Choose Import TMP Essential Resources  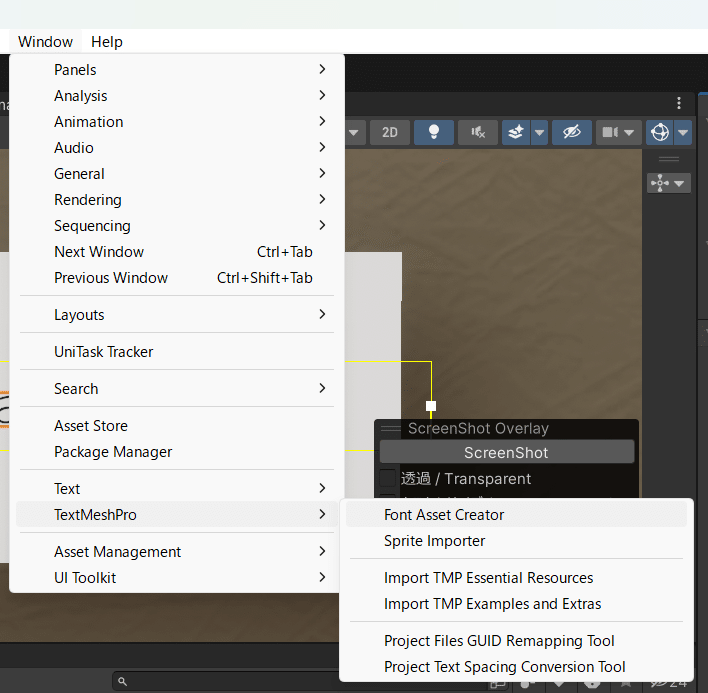[516, 578]
